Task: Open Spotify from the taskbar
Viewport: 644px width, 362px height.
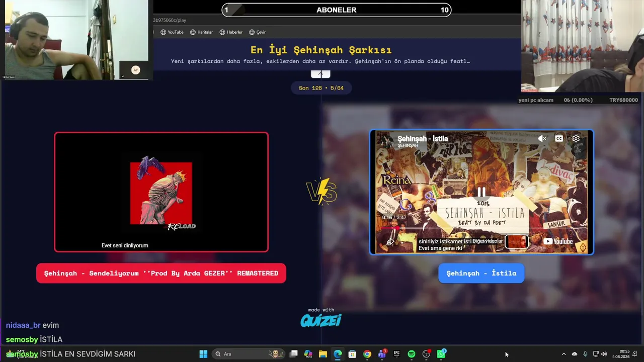Action: [x=412, y=354]
